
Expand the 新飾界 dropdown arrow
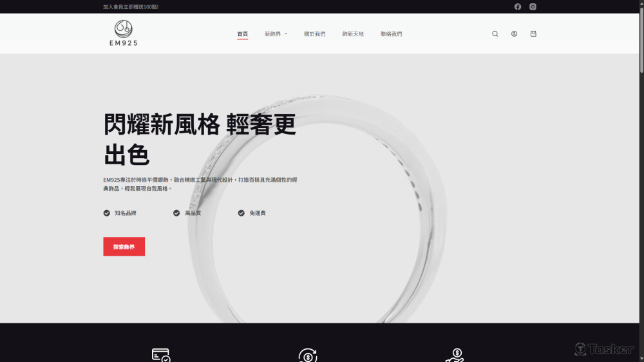(x=286, y=34)
